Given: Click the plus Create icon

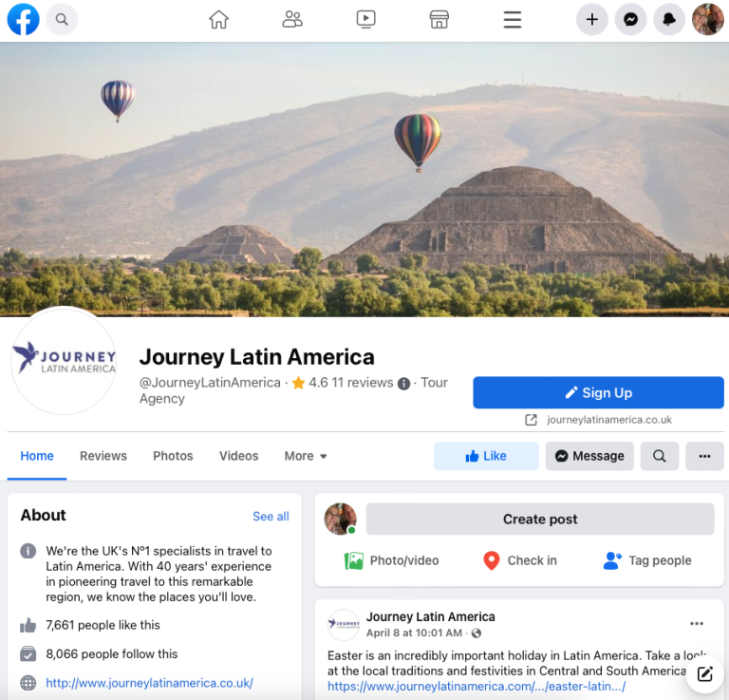Looking at the screenshot, I should coord(592,20).
